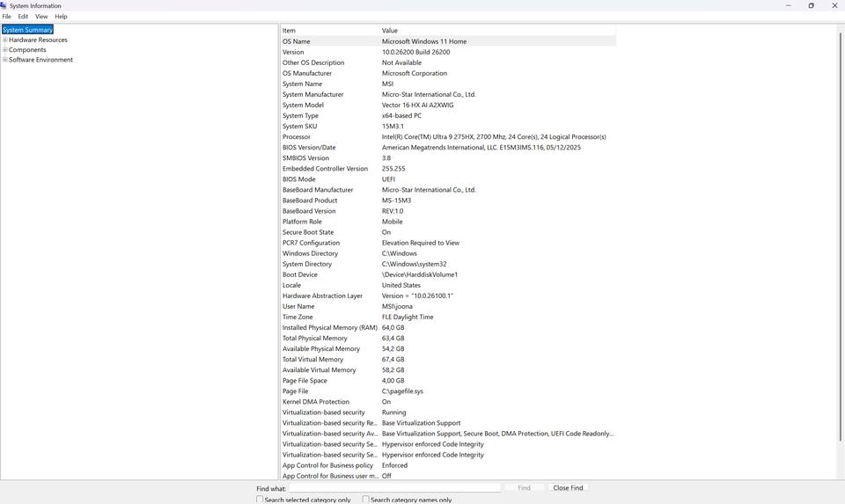Enable Search category names only checkbox
845x504 pixels.
(366, 500)
